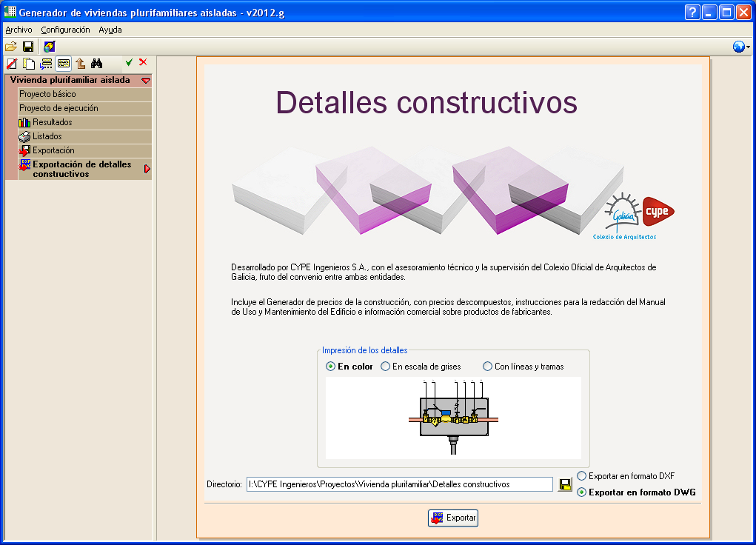Open the Ayuda menu
The height and width of the screenshot is (545, 756).
coord(110,30)
